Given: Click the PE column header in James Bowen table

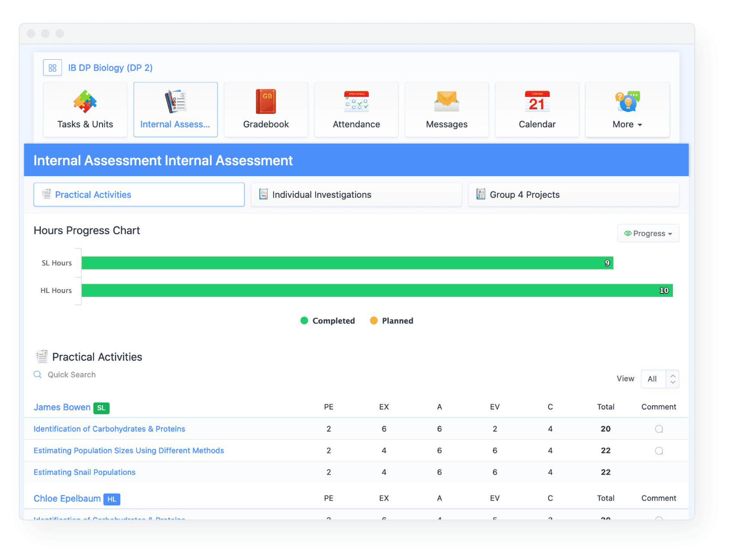Looking at the screenshot, I should coord(329,407).
